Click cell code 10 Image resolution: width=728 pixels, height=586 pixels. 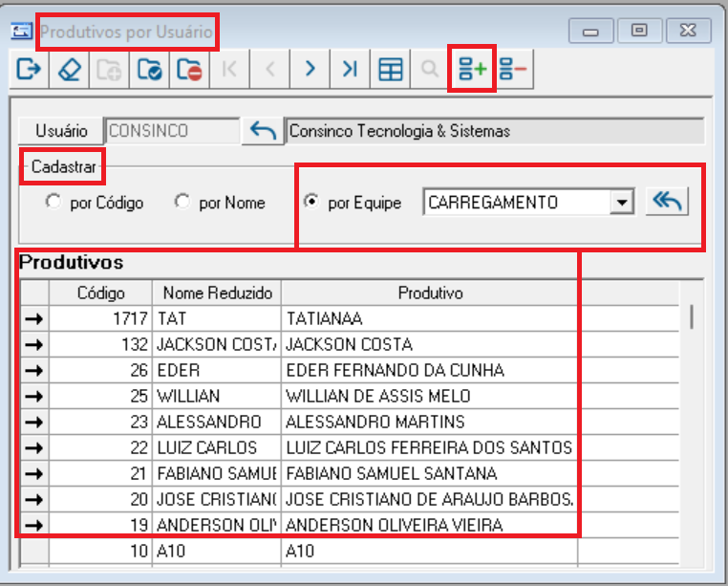(x=100, y=552)
